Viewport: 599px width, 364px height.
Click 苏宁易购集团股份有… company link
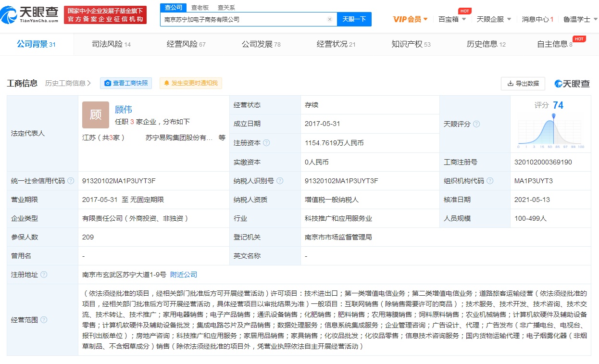pyautogui.click(x=179, y=138)
